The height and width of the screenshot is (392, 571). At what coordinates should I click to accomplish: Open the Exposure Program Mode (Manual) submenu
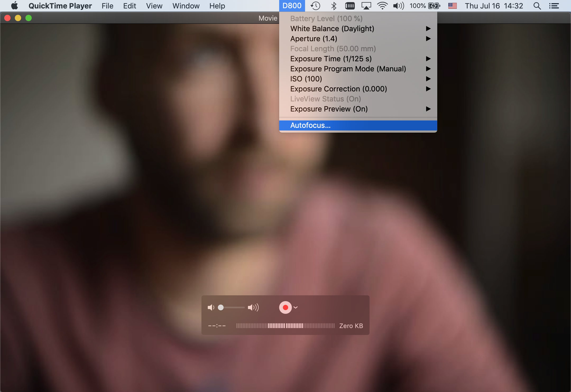(x=348, y=69)
